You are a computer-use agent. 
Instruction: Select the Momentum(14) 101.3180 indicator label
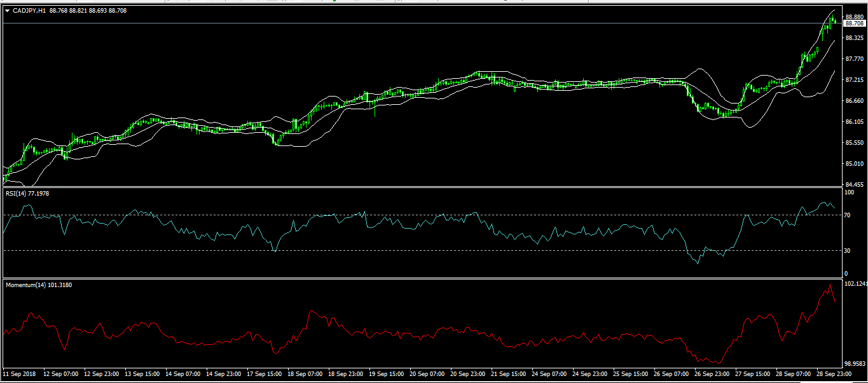[39, 285]
